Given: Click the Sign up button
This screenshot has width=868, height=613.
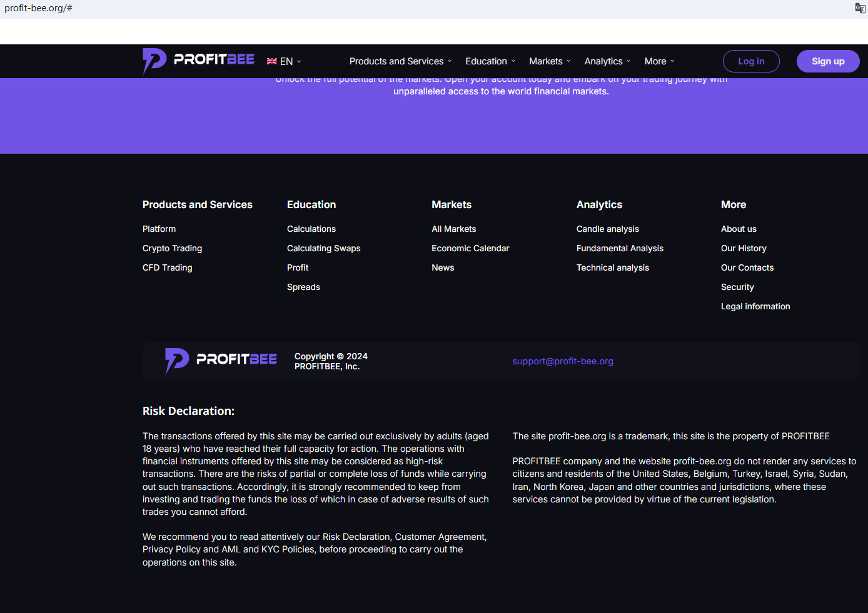Looking at the screenshot, I should (828, 61).
